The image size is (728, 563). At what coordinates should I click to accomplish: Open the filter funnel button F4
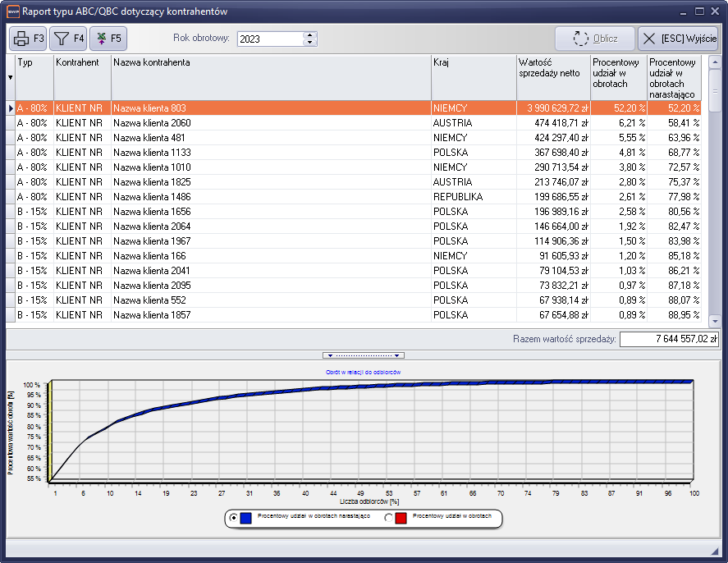tap(68, 39)
